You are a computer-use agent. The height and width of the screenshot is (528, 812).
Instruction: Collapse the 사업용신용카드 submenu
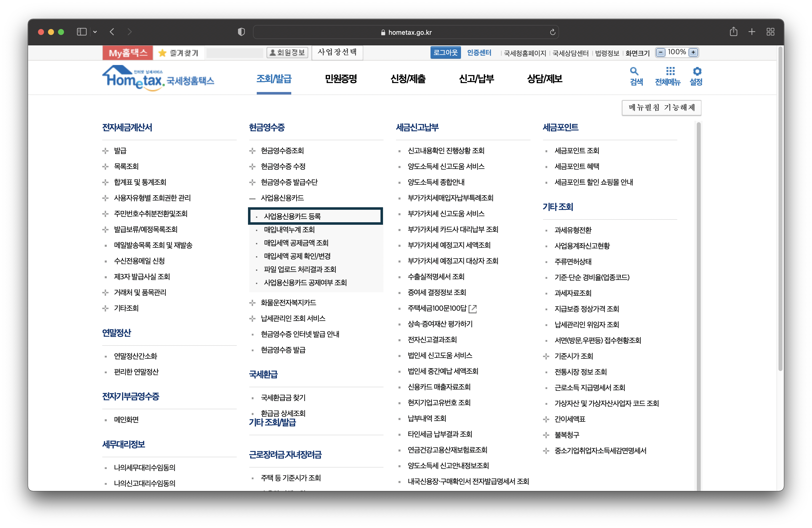click(x=252, y=198)
